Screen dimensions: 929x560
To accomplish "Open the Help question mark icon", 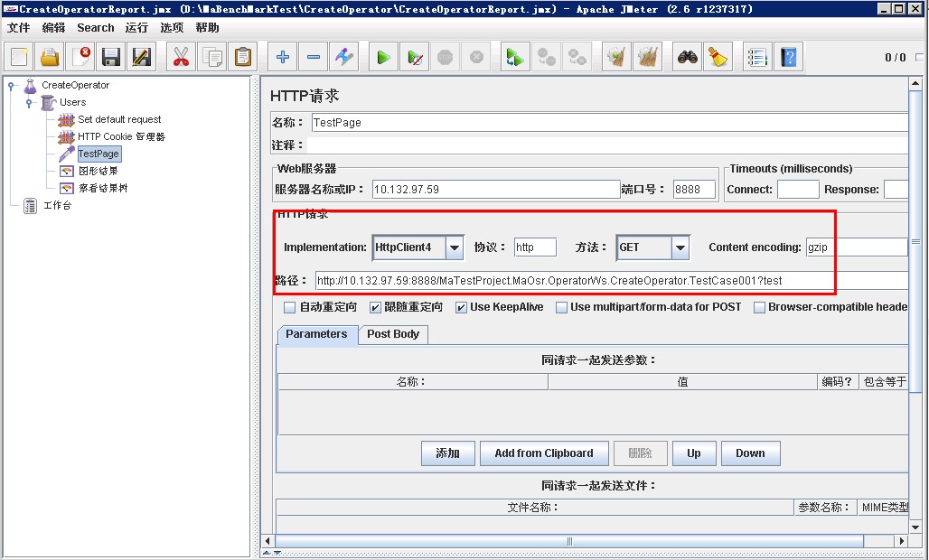I will 789,58.
